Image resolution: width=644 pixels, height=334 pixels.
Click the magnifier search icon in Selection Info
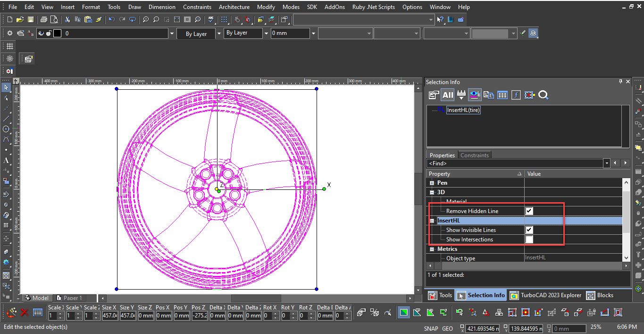(544, 95)
